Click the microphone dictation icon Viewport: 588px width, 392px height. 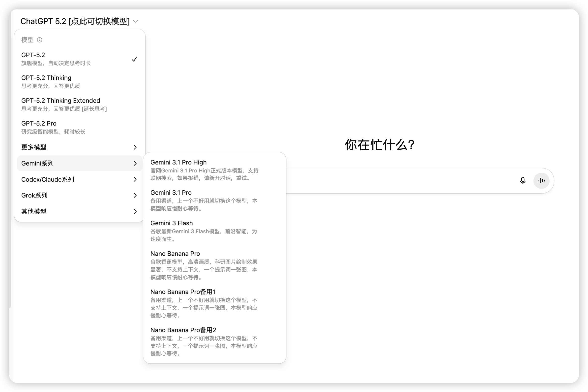tap(522, 181)
